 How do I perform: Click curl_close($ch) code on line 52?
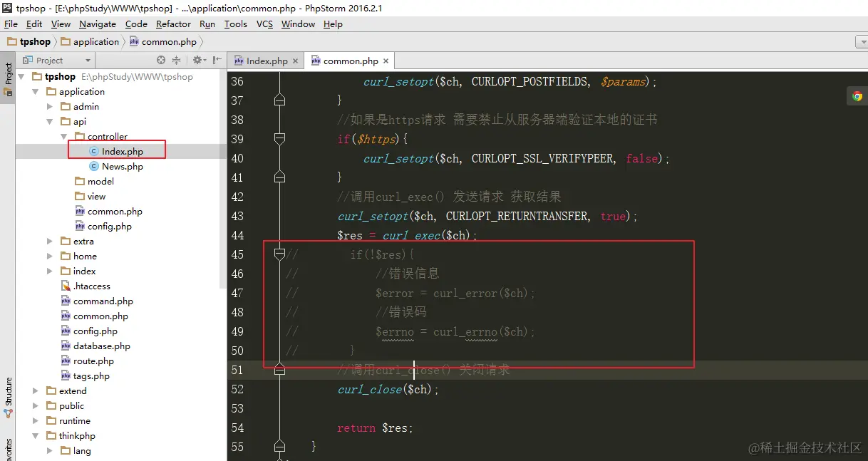point(388,389)
